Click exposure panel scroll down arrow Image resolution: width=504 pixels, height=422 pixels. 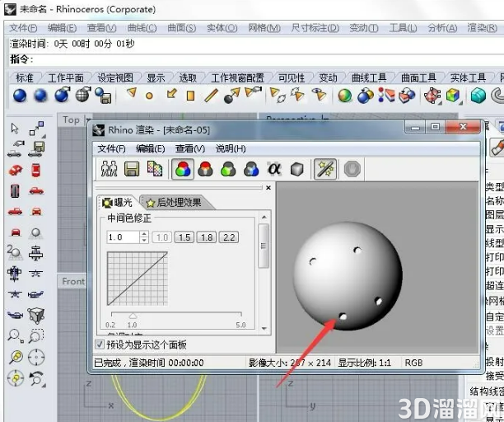pos(264,328)
